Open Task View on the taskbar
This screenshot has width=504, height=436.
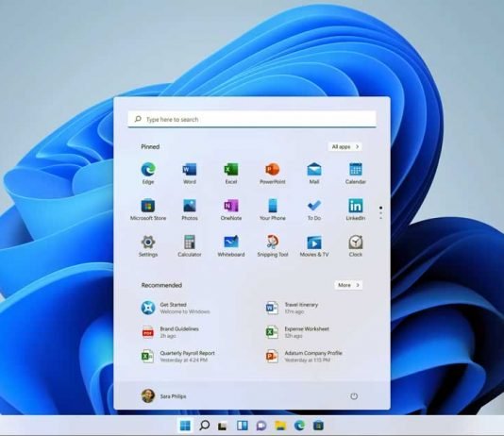click(223, 426)
